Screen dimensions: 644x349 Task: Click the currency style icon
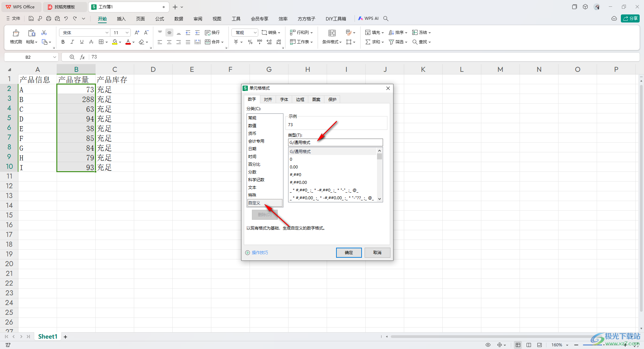236,42
